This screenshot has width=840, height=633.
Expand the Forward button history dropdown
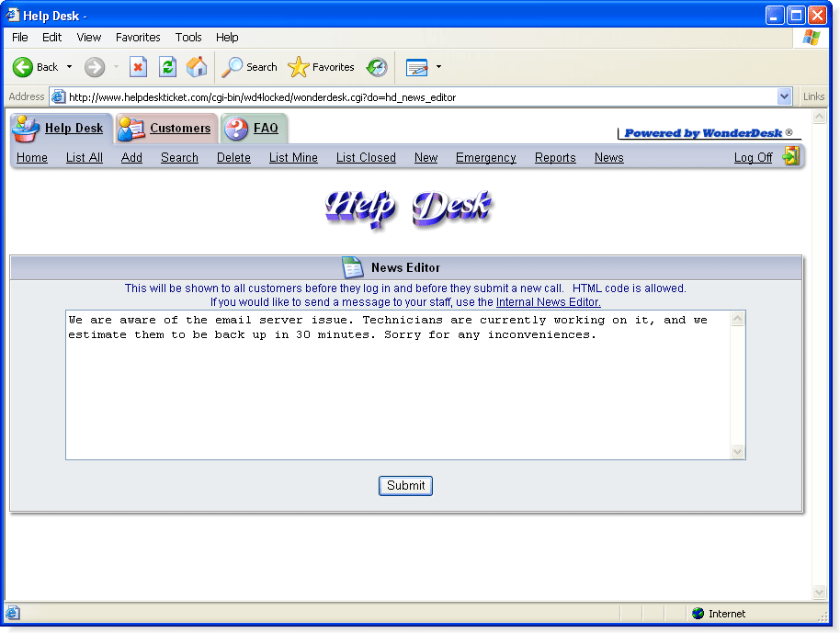point(116,67)
